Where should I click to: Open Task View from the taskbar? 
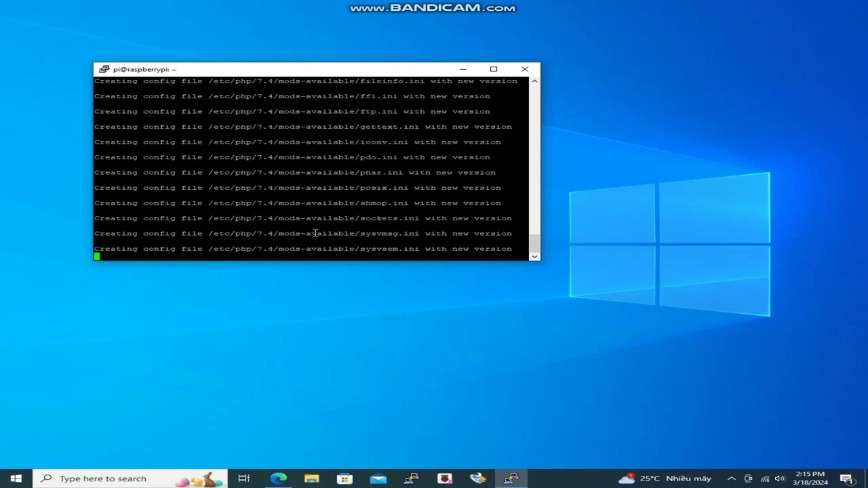(244, 479)
